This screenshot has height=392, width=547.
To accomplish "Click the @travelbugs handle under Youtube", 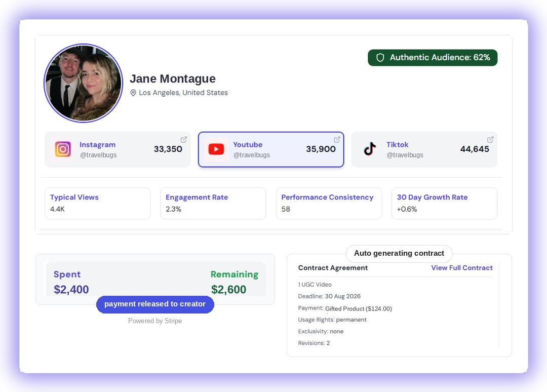I will click(x=252, y=155).
